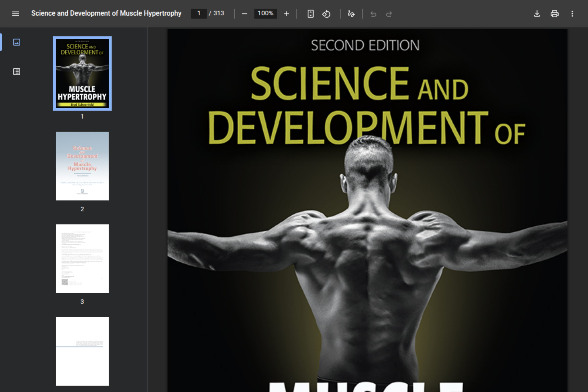The height and width of the screenshot is (392, 588).
Task: Zoom in with the plus button
Action: (x=286, y=14)
